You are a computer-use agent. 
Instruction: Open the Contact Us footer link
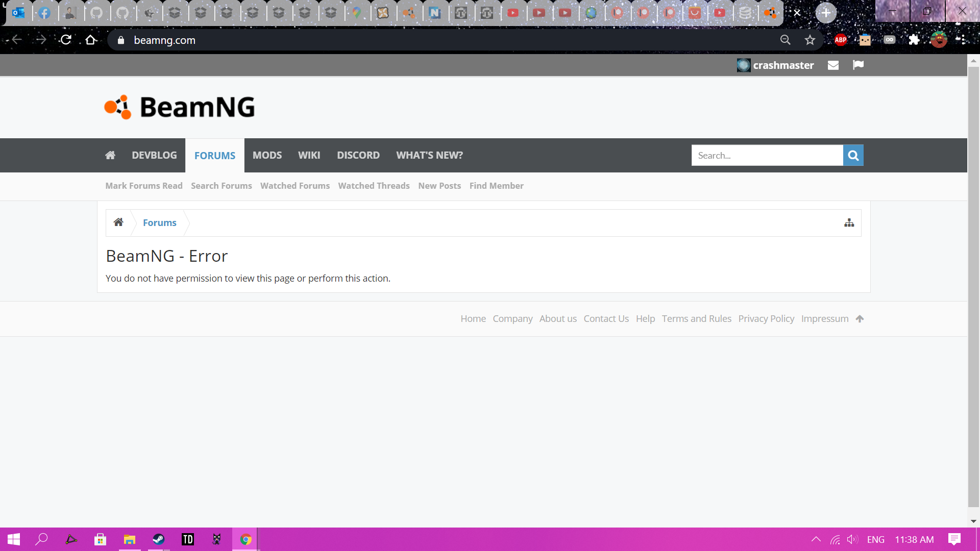606,319
